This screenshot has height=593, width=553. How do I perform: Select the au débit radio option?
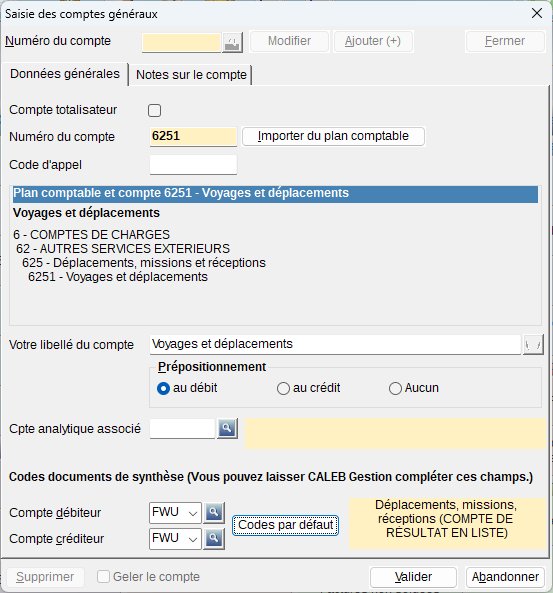[x=163, y=388]
